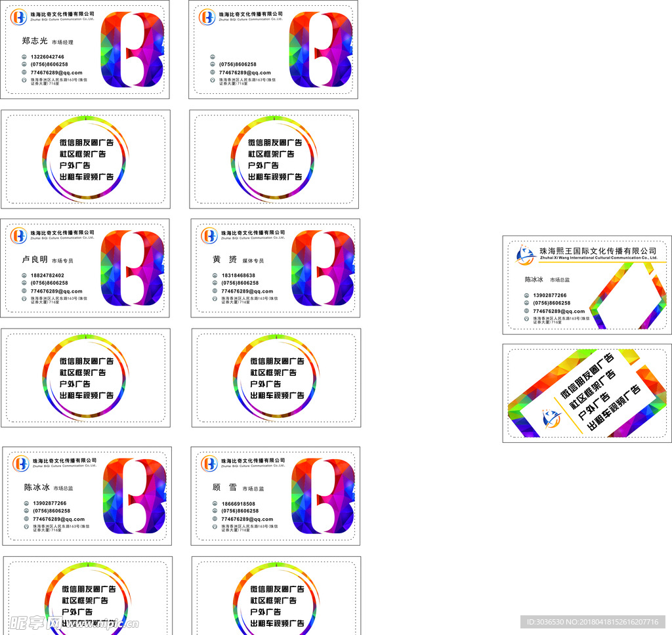Select the mobile number 18318468638
The height and width of the screenshot is (635, 672).
coord(238,276)
